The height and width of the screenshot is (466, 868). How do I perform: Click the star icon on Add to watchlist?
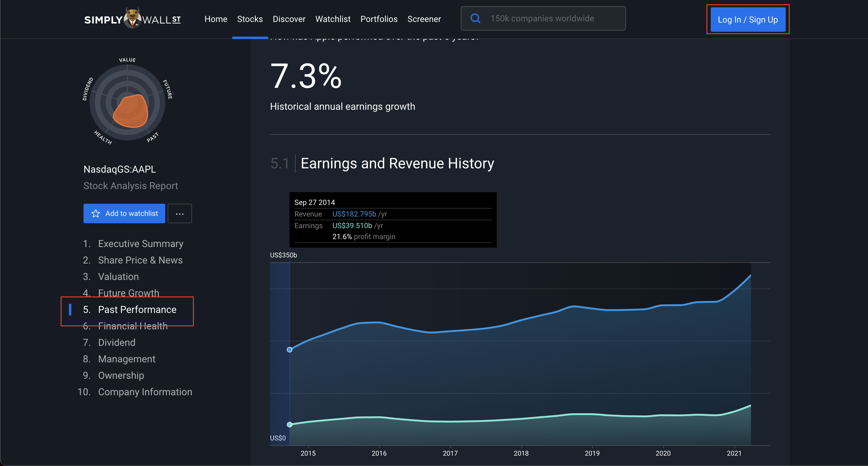pos(96,213)
